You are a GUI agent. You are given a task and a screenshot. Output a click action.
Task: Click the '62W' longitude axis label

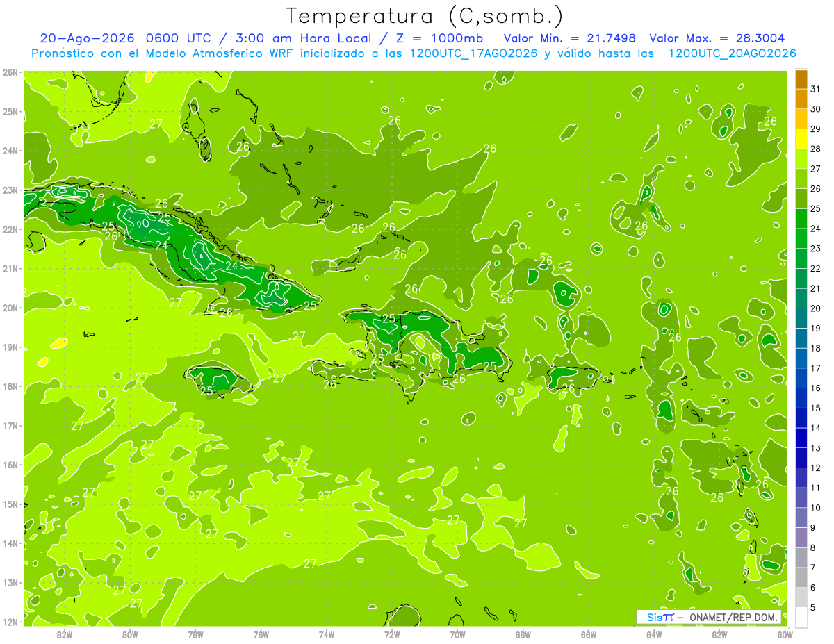click(719, 634)
